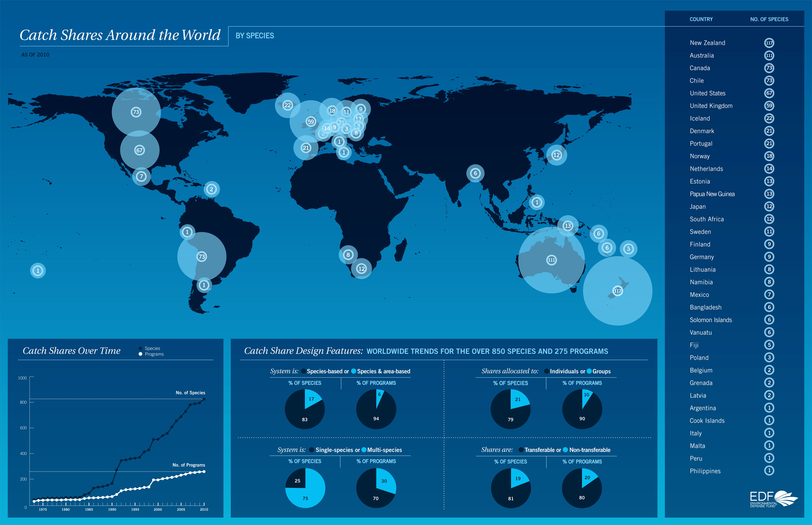Click the 117 bubble on New Zealand
812x525 pixels.
617,291
